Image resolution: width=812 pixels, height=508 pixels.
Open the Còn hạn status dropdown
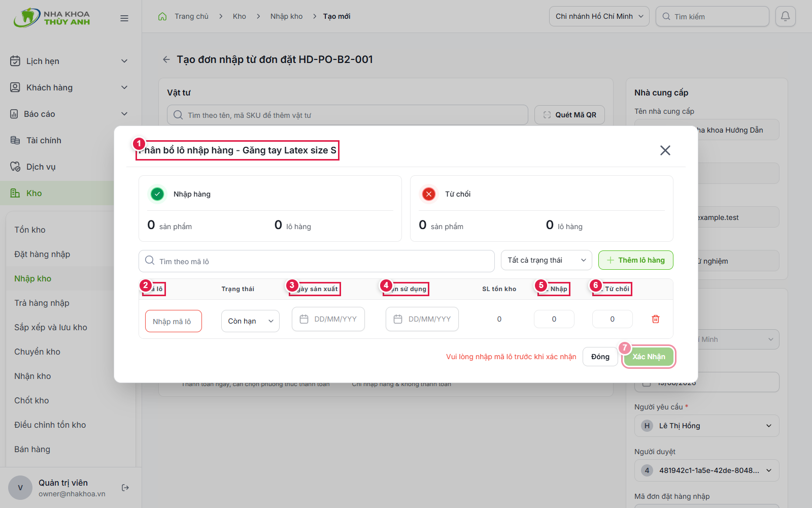[x=250, y=321]
